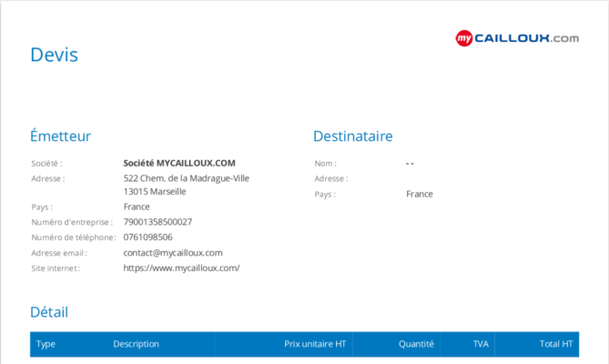609x364 pixels.
Task: Click the TVA column header
Action: (x=481, y=344)
